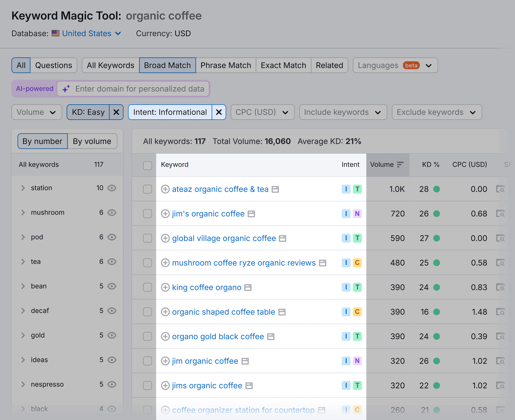Open the Exclude keywords dropdown
Viewport: 515px width, 420px height.
coord(437,112)
